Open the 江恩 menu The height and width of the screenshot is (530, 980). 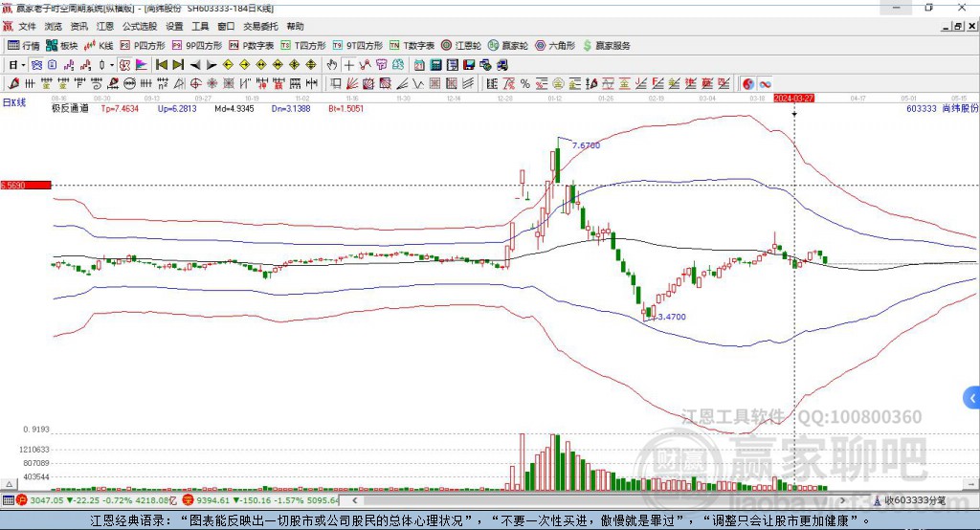(104, 26)
